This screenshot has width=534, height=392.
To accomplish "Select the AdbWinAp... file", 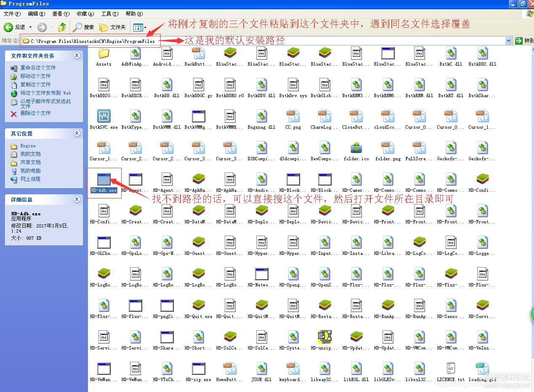I will pos(135,57).
